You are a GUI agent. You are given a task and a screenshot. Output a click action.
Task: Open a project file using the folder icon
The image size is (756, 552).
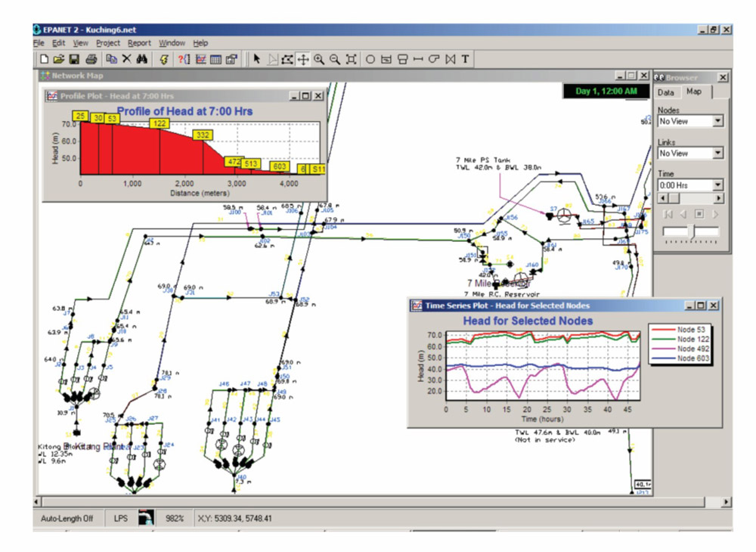click(59, 59)
